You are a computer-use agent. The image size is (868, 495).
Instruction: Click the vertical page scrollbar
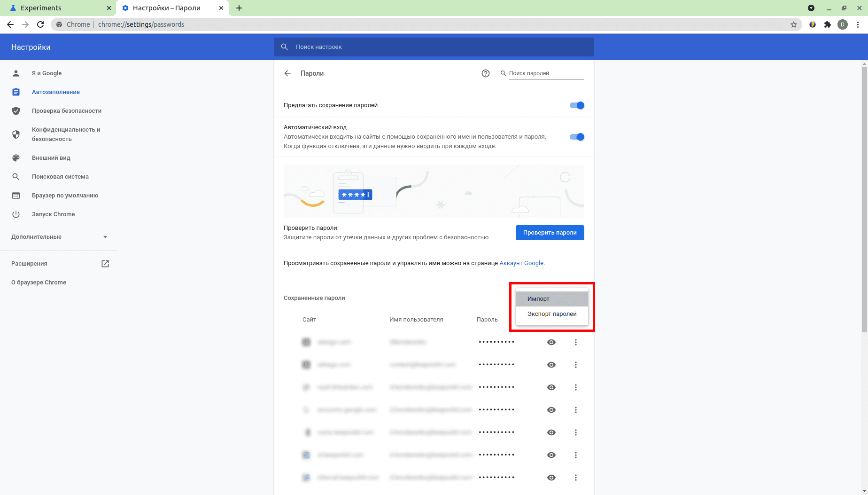point(864,197)
